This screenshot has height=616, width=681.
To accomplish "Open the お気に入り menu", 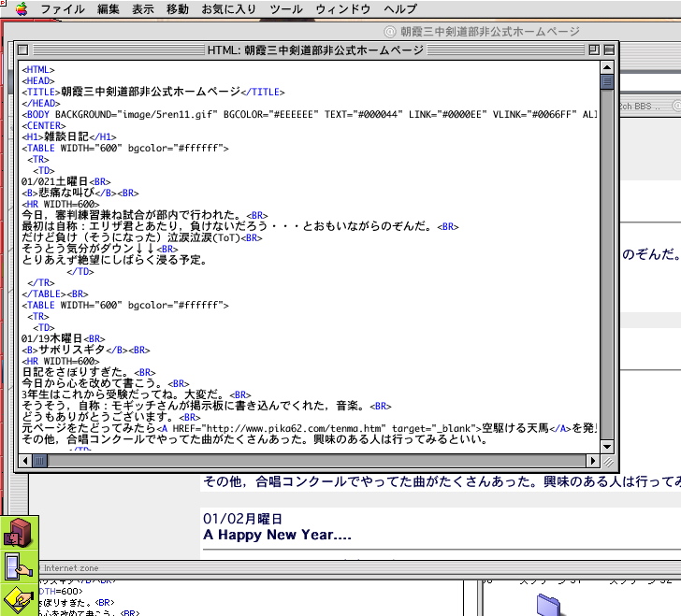I will 228,9.
